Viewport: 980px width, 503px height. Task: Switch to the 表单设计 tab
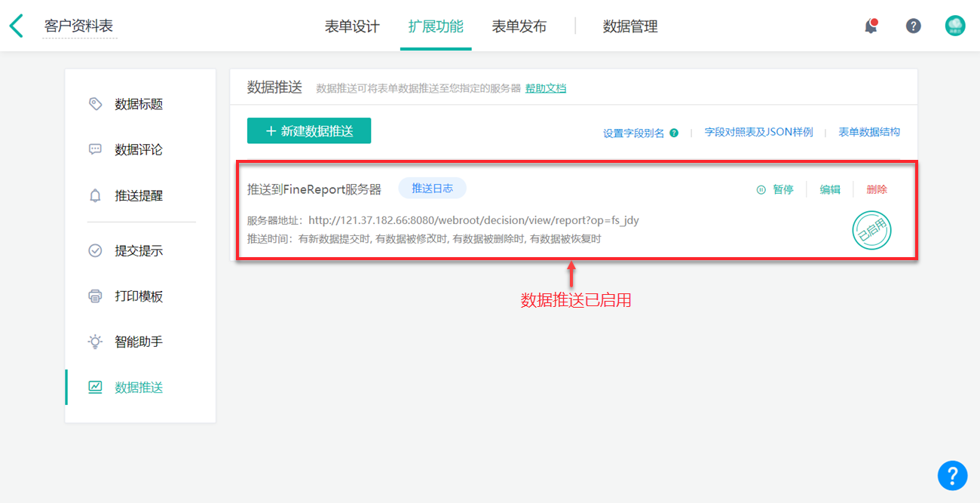[x=352, y=26]
